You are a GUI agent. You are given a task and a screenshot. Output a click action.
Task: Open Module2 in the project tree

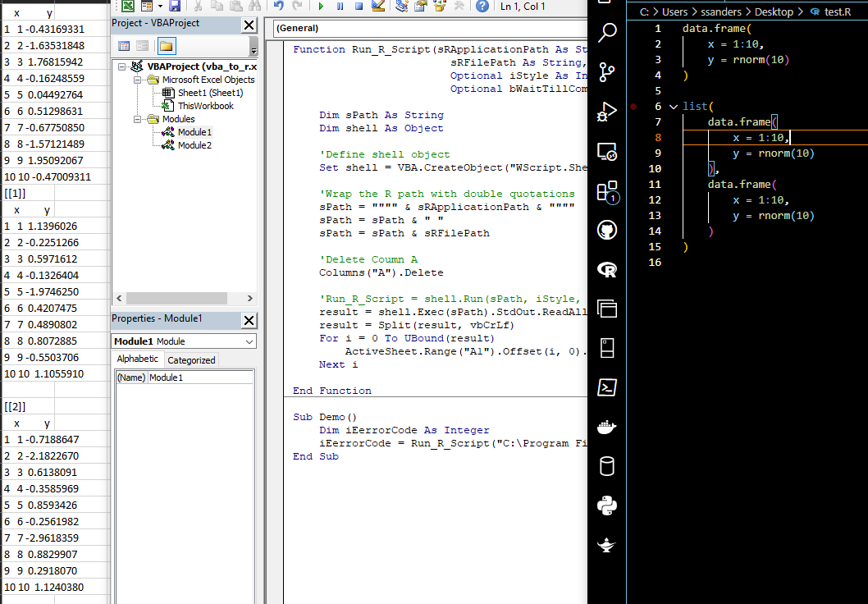[194, 145]
